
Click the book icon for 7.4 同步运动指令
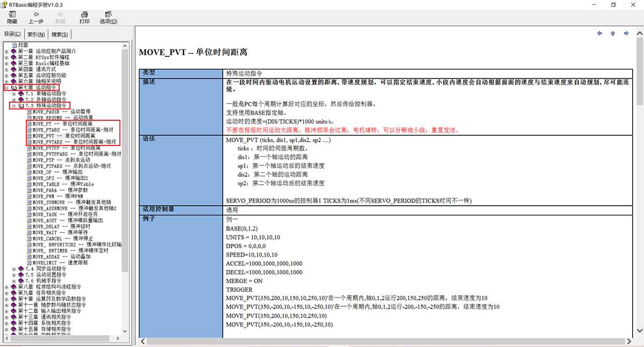(21, 269)
